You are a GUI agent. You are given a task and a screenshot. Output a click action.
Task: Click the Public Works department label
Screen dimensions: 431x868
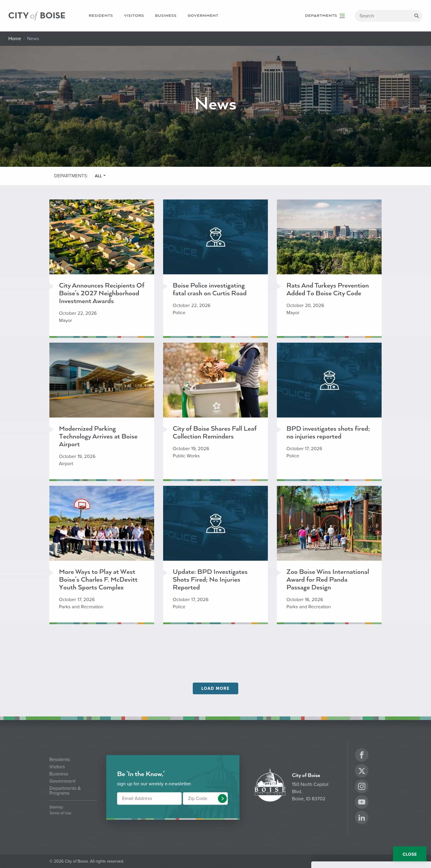186,456
